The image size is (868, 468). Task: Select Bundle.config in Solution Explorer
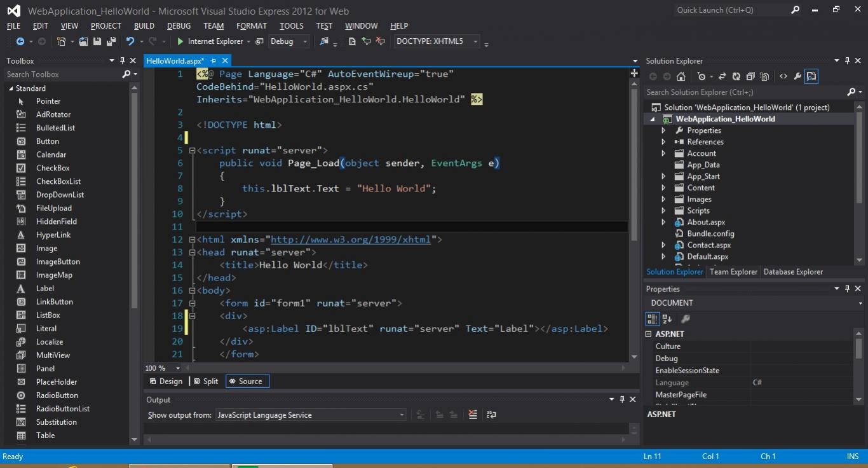point(710,233)
